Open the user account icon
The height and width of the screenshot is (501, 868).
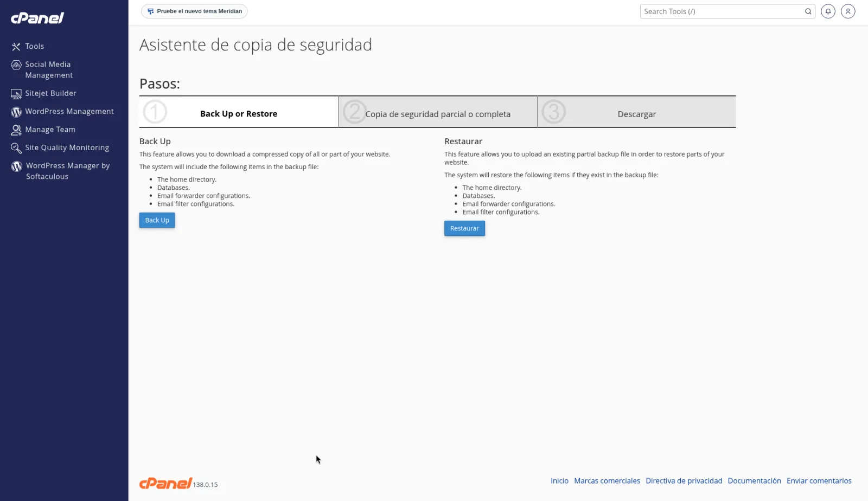pyautogui.click(x=848, y=11)
